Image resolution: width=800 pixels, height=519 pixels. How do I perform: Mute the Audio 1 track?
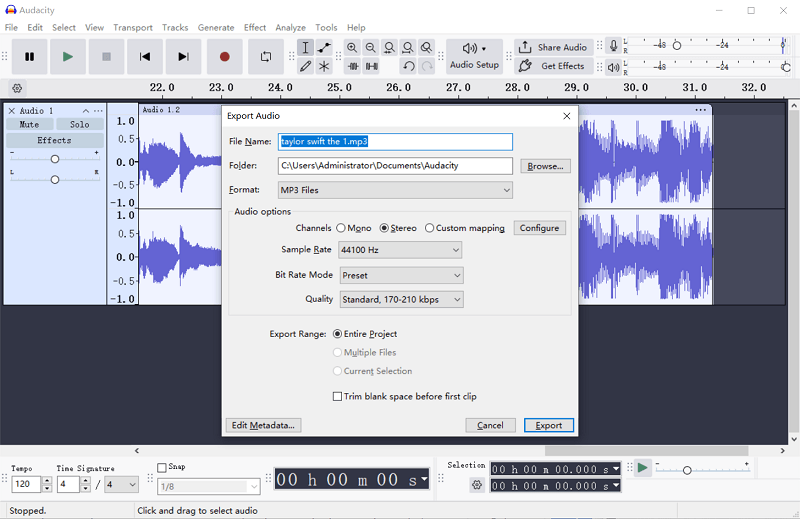29,125
